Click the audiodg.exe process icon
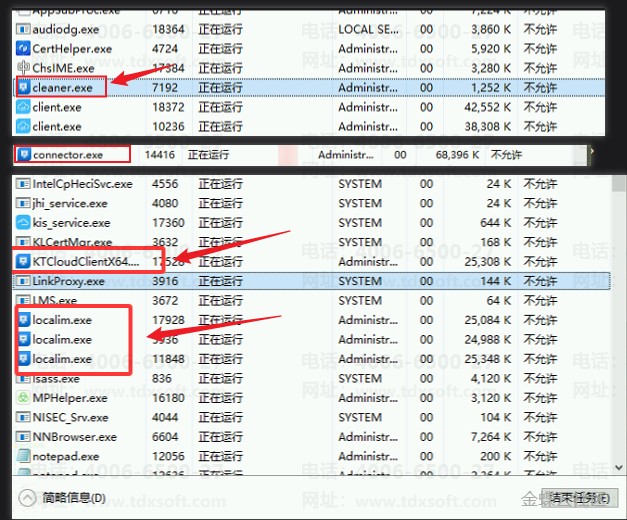The height and width of the screenshot is (520, 627). (23, 29)
